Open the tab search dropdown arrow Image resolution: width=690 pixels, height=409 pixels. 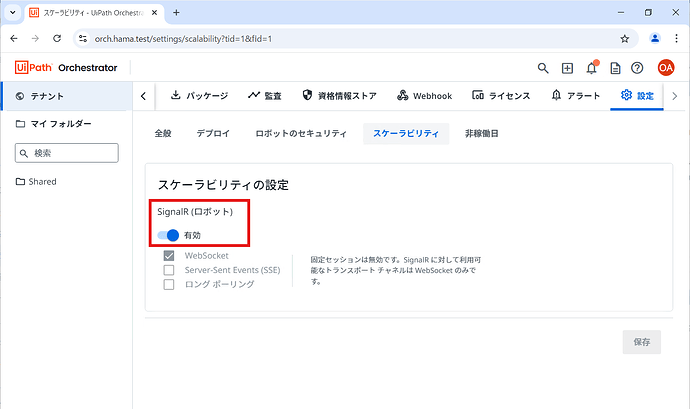12,13
